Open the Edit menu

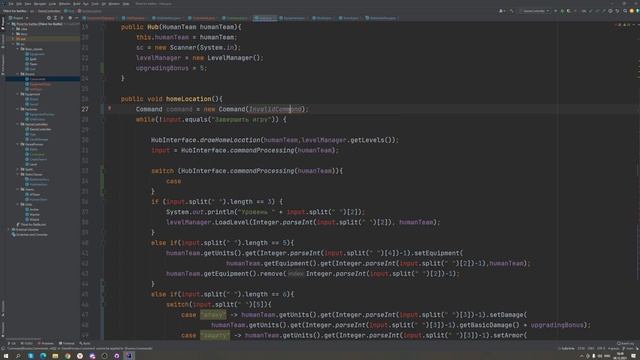19,4
